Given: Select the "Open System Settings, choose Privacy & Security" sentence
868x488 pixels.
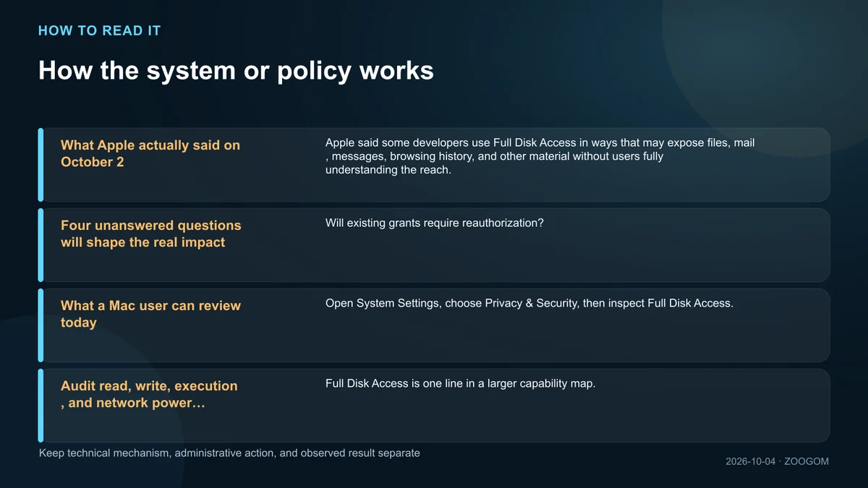Looking at the screenshot, I should [x=529, y=303].
